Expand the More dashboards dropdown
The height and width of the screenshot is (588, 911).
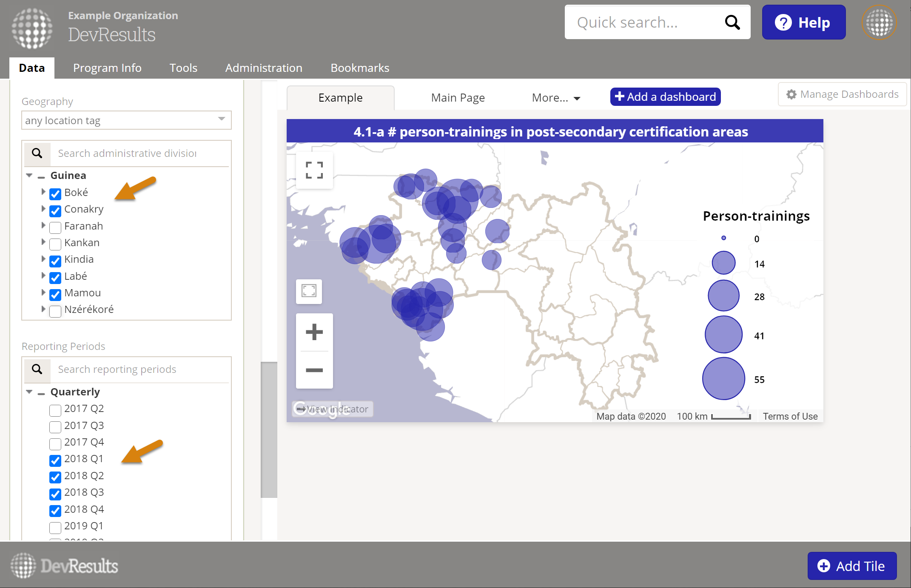(556, 98)
